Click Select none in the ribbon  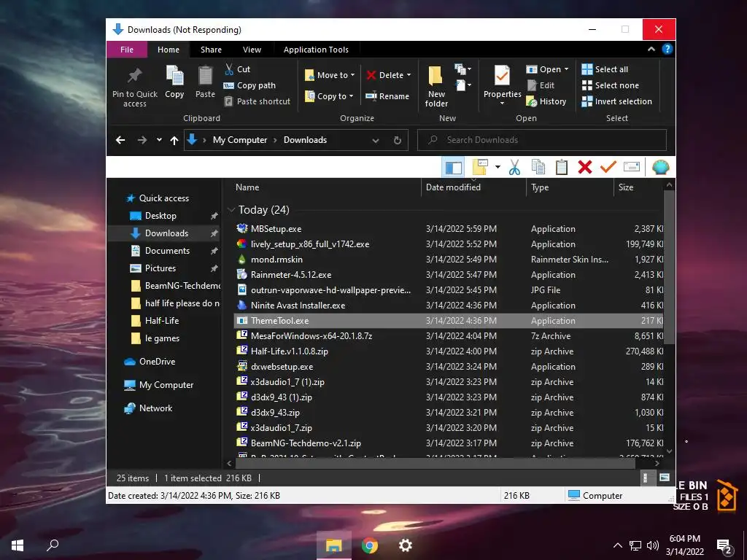611,85
